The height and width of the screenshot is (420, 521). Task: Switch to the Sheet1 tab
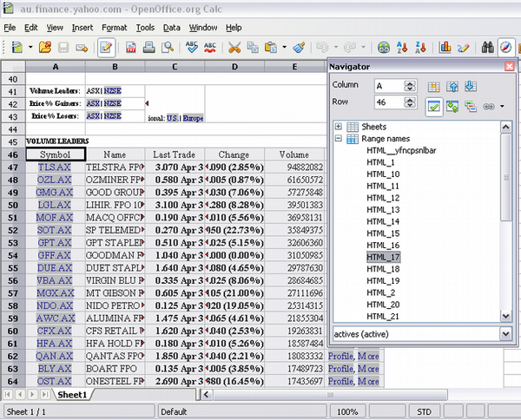pos(72,395)
